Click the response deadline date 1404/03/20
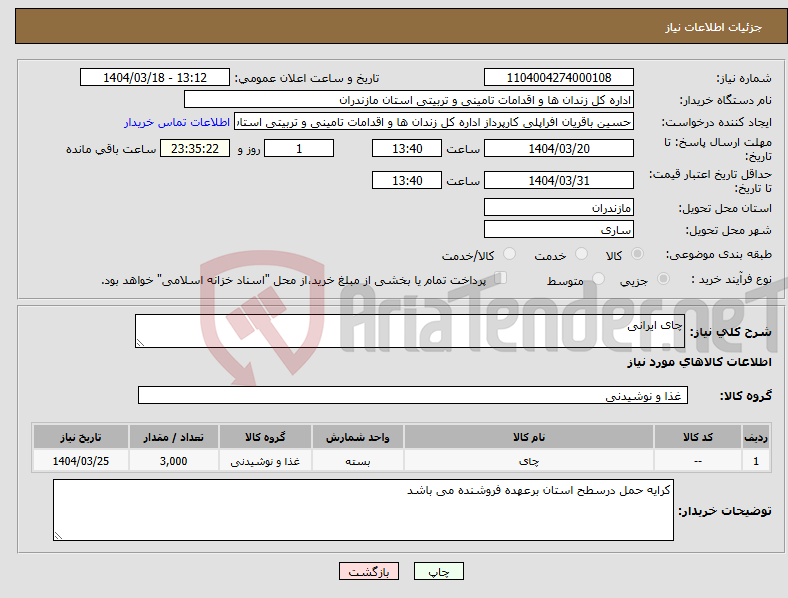 559,148
